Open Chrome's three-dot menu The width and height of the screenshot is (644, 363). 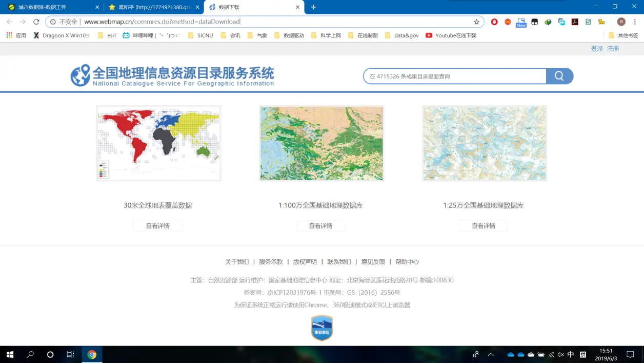[x=635, y=22]
